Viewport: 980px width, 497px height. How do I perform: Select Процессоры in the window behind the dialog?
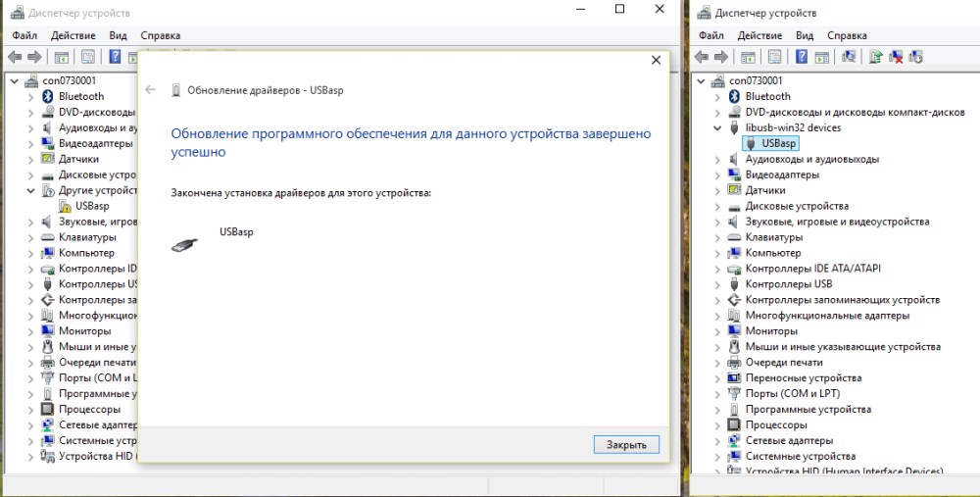89,409
